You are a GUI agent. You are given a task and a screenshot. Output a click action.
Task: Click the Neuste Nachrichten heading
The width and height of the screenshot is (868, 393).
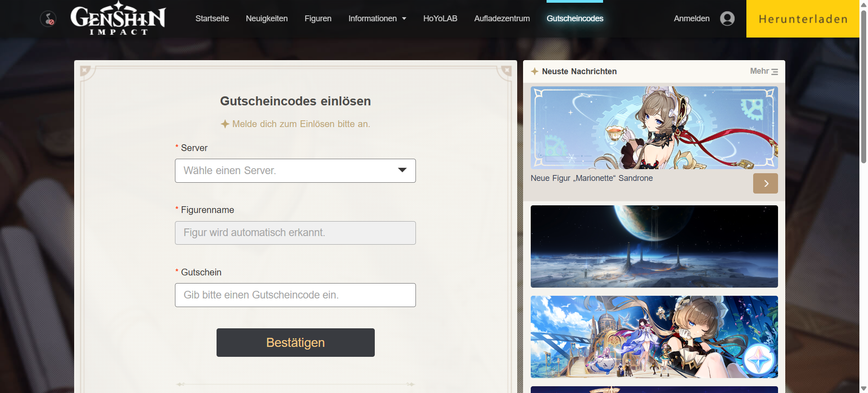click(x=579, y=71)
